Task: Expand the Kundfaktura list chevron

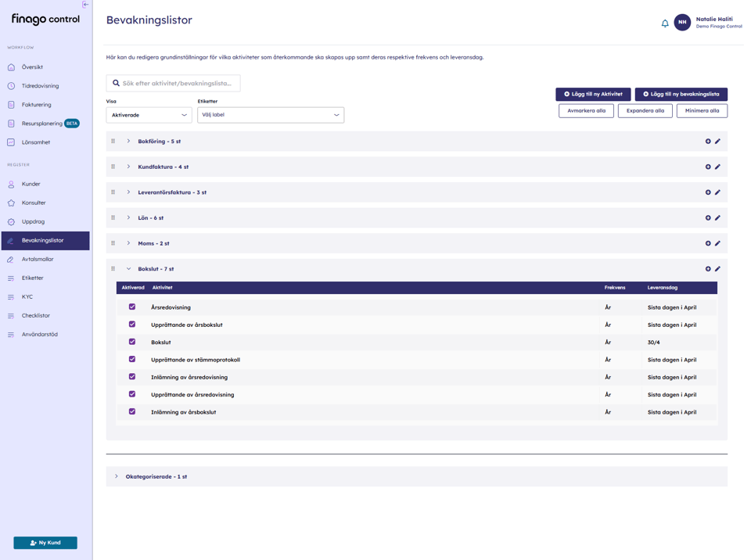Action: tap(128, 167)
